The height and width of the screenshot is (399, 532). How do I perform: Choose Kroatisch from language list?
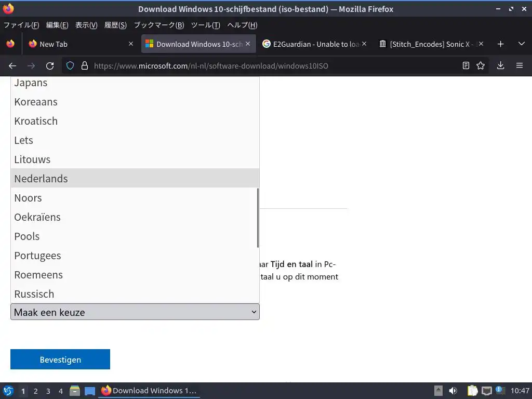135,121
